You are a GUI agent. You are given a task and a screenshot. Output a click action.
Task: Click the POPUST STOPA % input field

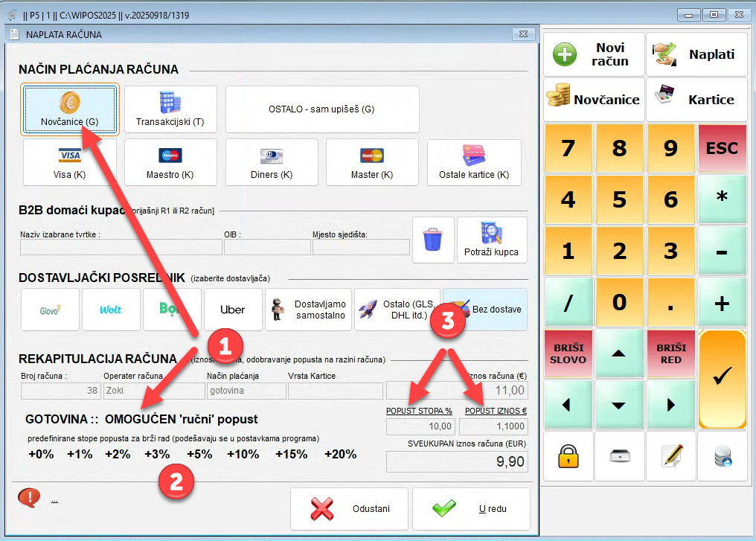click(420, 426)
